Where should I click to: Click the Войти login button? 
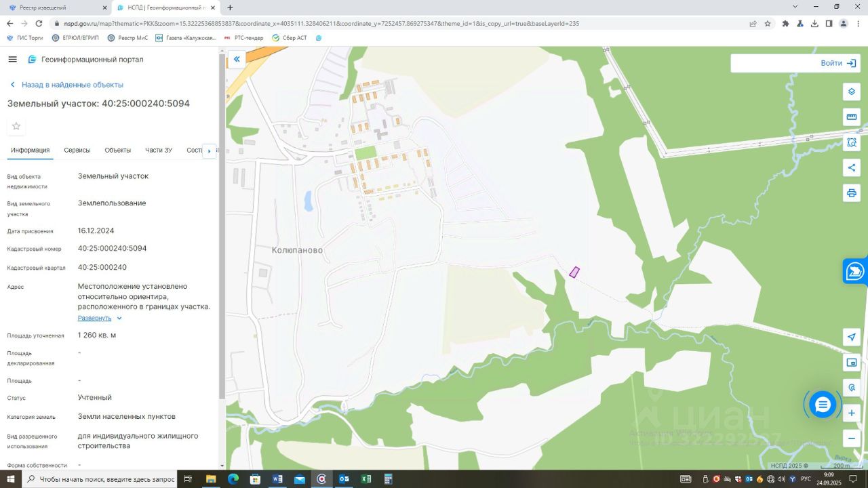(839, 63)
